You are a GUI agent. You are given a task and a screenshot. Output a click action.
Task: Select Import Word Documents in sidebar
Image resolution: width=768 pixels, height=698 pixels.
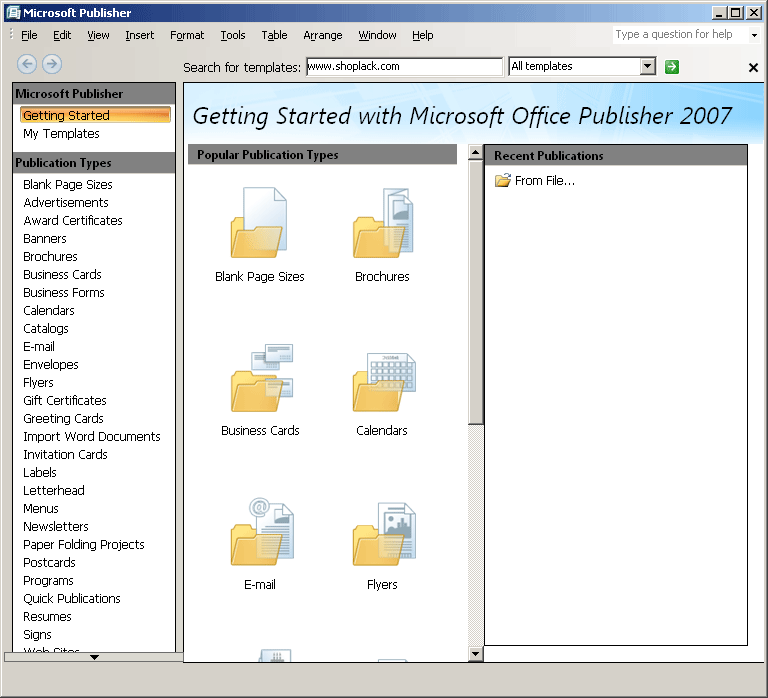[x=92, y=436]
